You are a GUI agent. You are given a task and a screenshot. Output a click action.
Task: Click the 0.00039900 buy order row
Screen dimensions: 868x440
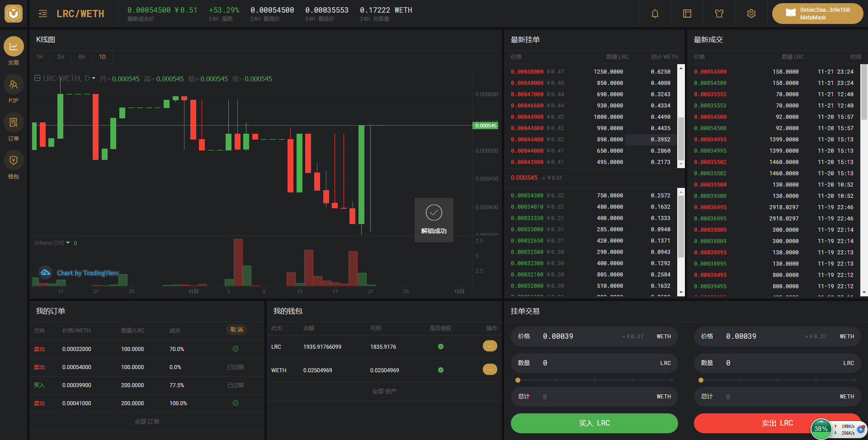click(146, 385)
